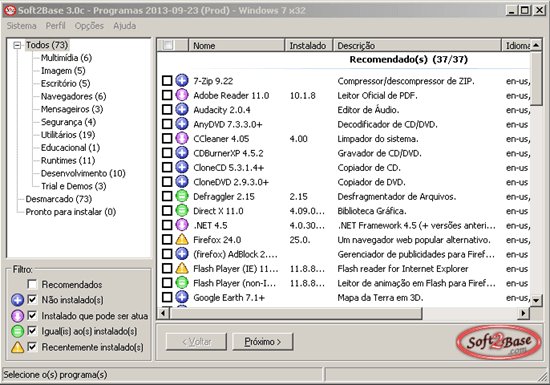Uncheck the Igual(is) ao(s) instalado(s) checkbox
This screenshot has height=385, width=550.
tap(32, 331)
